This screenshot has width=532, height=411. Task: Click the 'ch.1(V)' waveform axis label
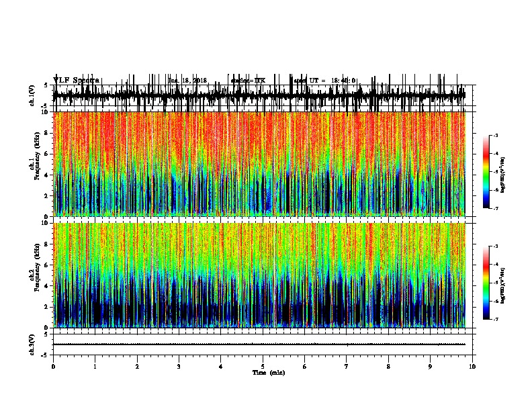(32, 95)
